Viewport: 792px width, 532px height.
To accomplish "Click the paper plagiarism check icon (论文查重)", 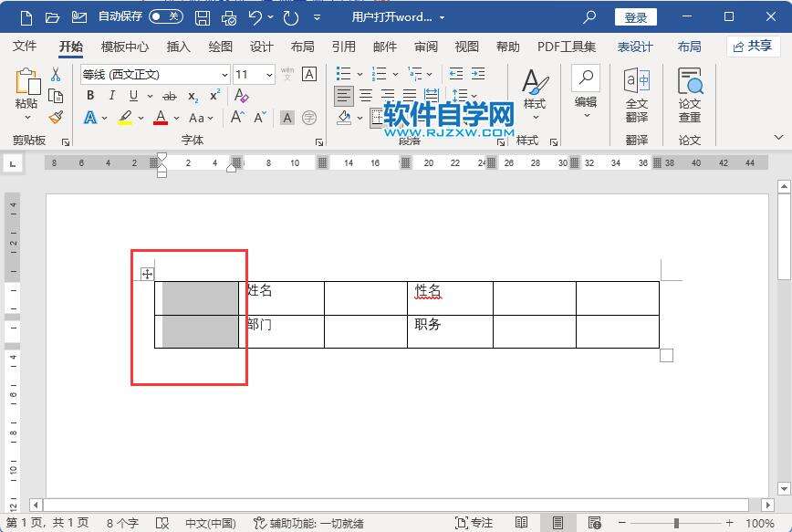I will (x=690, y=95).
